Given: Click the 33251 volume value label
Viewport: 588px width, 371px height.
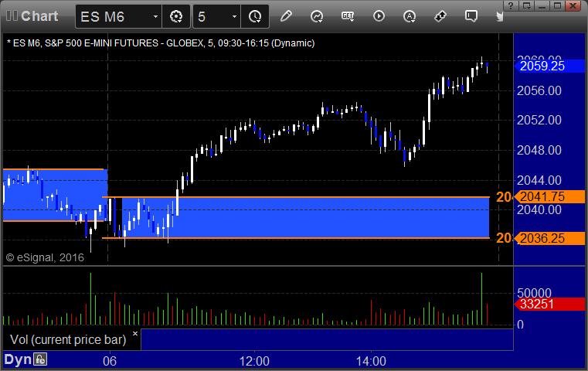Looking at the screenshot, I should [549, 304].
